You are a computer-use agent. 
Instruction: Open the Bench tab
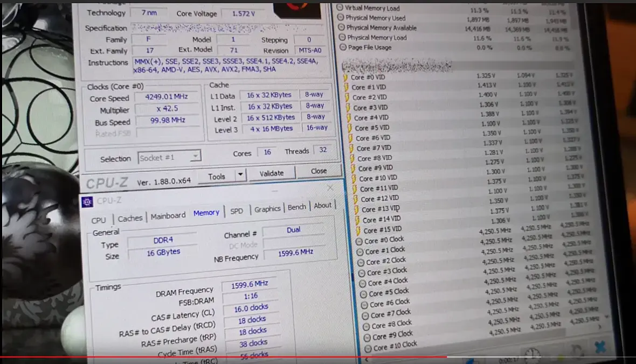297,207
